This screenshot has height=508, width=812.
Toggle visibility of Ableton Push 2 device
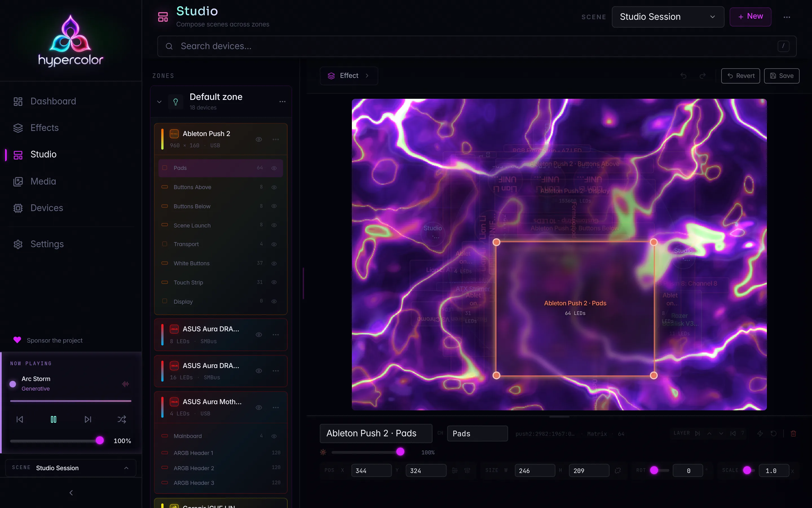(259, 139)
